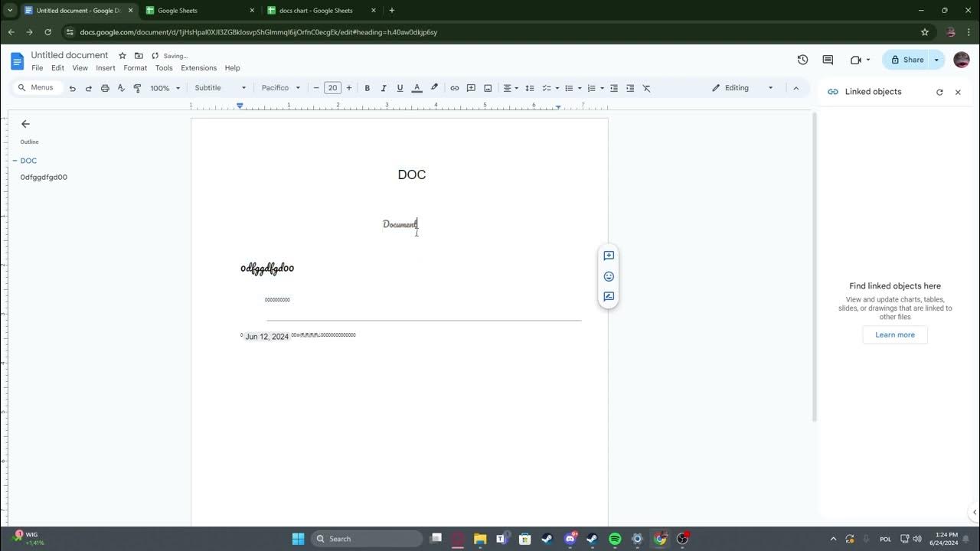Open checklist options dropdown arrow

coord(557,88)
